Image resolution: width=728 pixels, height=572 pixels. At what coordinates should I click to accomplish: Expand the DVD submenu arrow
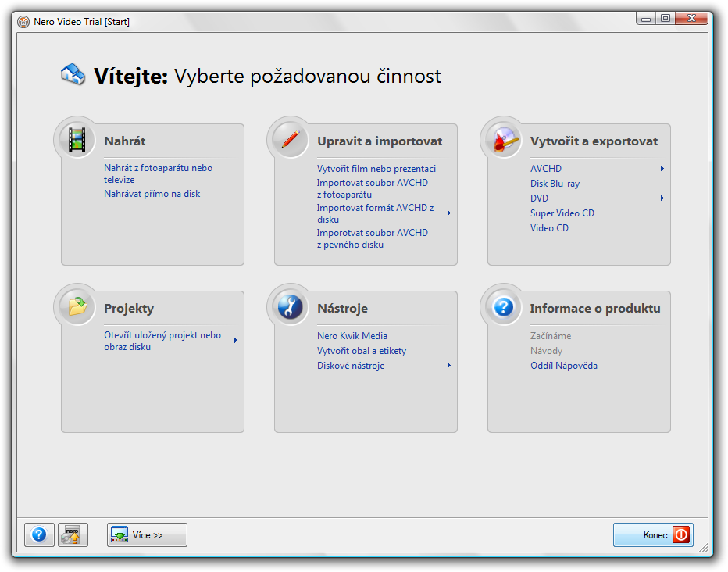662,198
